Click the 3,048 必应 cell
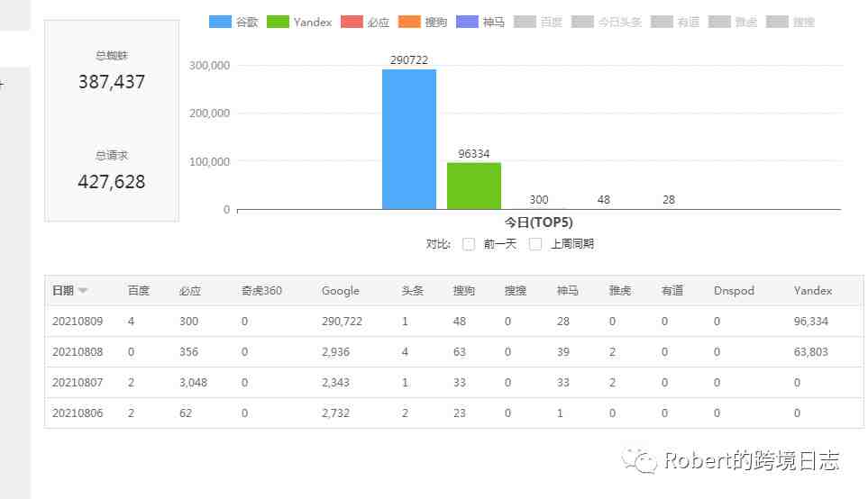The height and width of the screenshot is (499, 868). tap(193, 382)
